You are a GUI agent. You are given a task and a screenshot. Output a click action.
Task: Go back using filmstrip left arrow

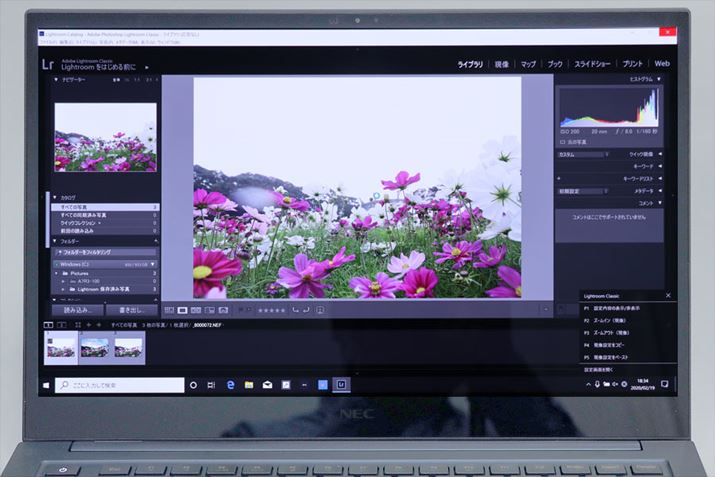tap(89, 325)
